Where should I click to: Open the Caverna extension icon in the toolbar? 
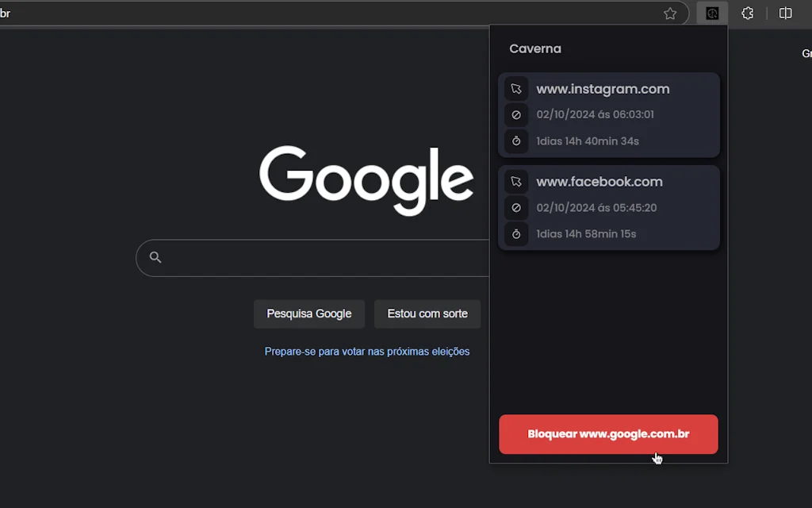coord(712,13)
